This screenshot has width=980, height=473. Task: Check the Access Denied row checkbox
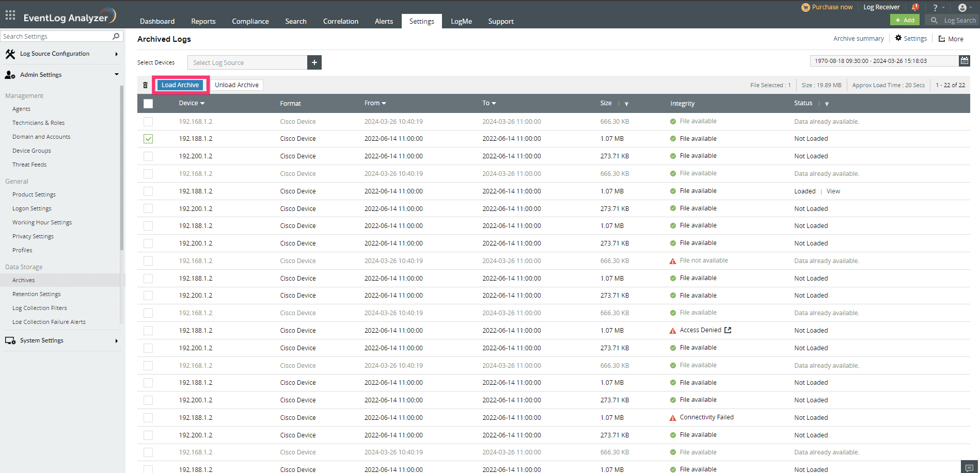(x=148, y=331)
